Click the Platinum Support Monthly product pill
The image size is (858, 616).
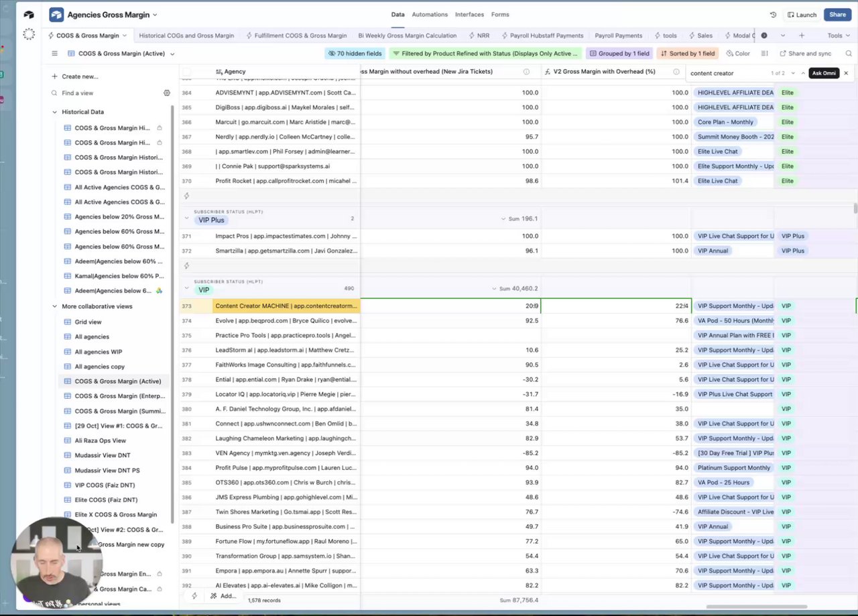pos(734,468)
